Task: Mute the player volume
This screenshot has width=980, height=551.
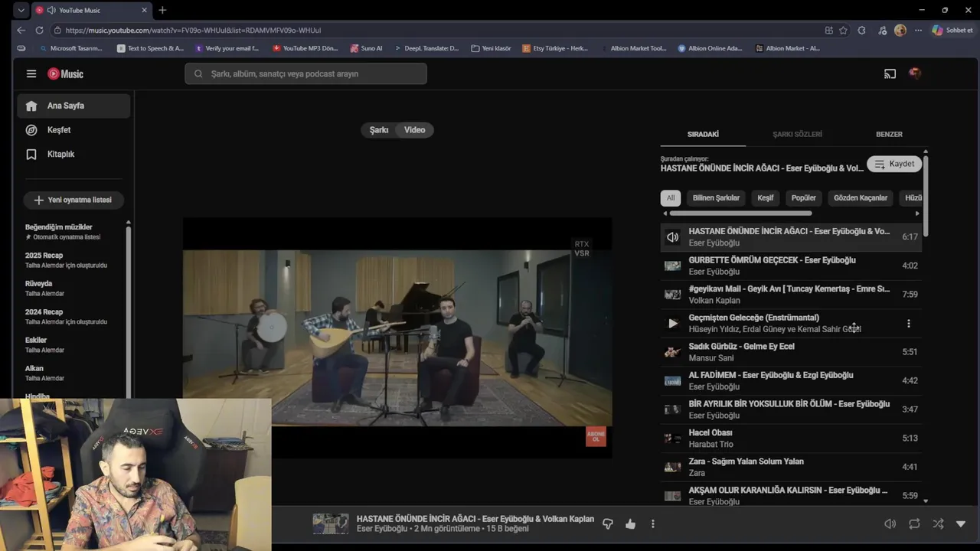Action: click(890, 524)
